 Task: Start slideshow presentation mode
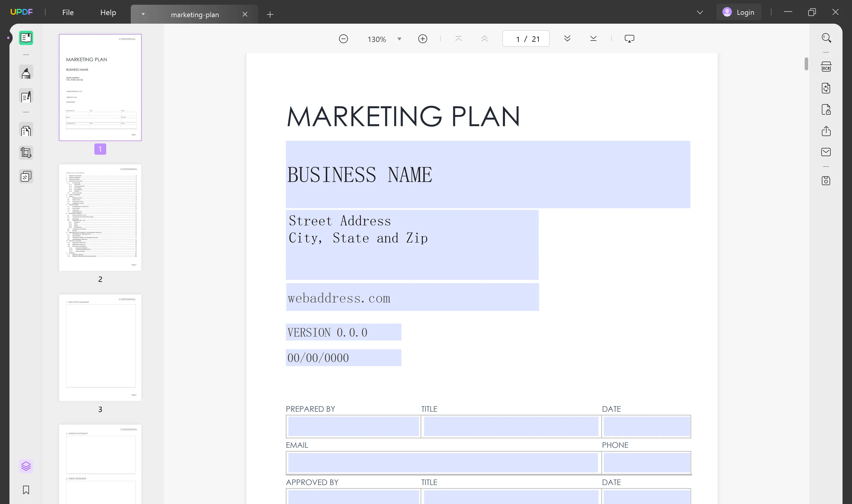[x=629, y=39]
